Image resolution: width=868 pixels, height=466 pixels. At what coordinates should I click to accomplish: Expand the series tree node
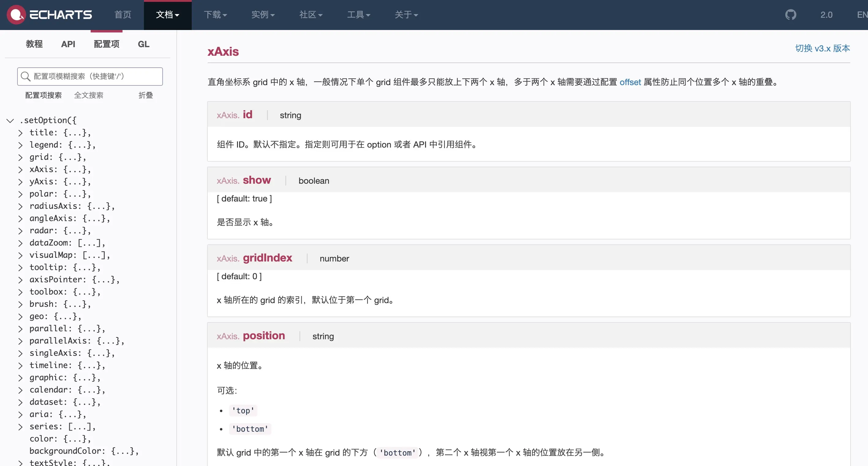21,427
